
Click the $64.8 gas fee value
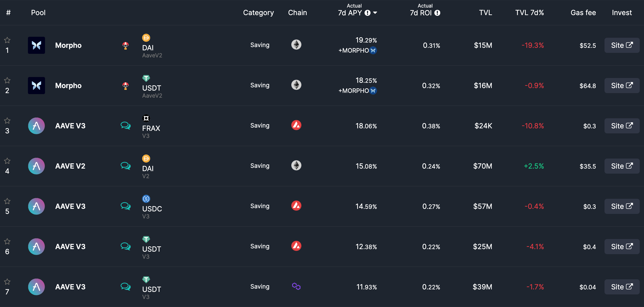pos(588,86)
